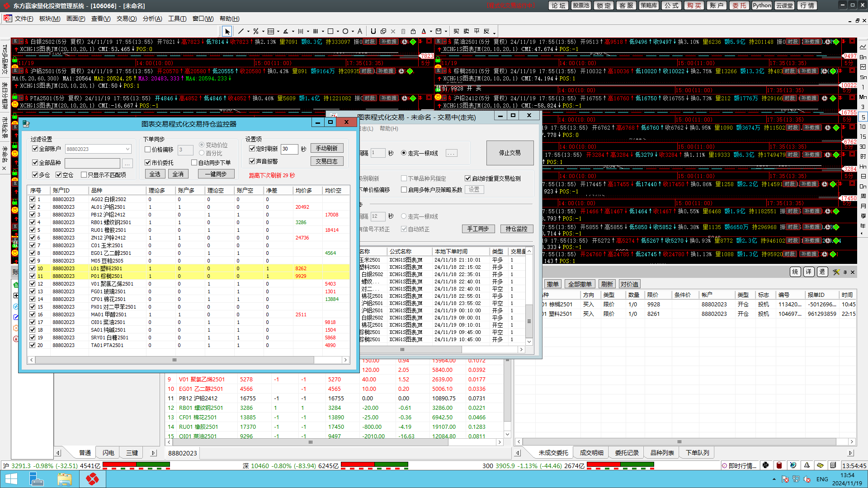The width and height of the screenshot is (868, 488).
Task: Click the Windows Start button
Action: click(11, 479)
